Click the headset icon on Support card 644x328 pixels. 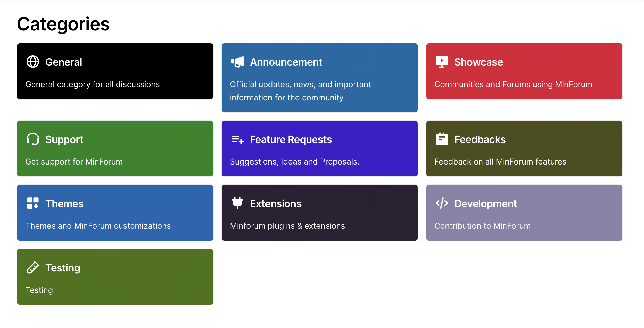pyautogui.click(x=33, y=139)
